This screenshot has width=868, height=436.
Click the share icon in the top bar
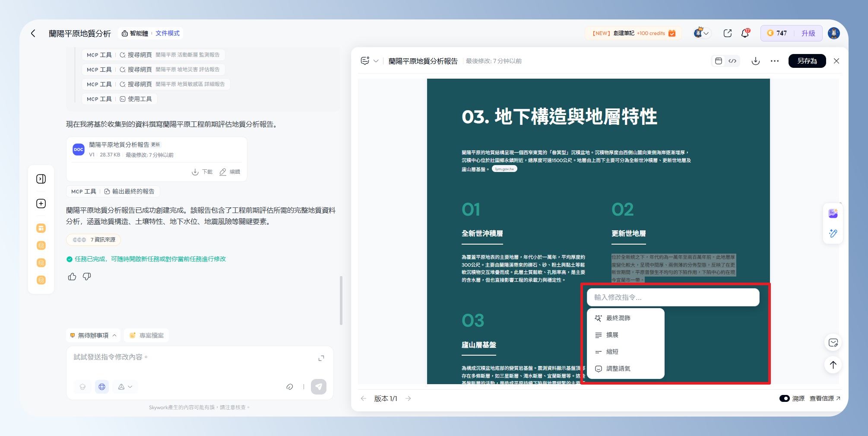727,33
